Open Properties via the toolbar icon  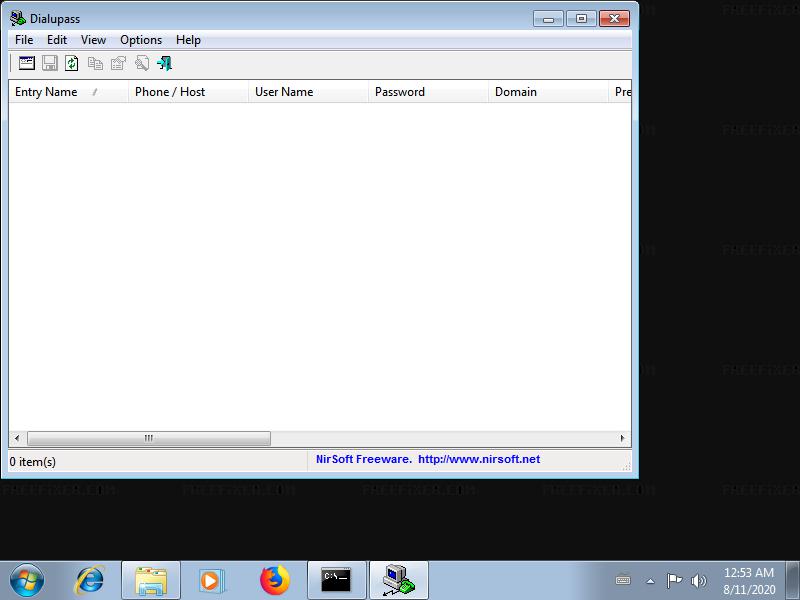(x=118, y=63)
